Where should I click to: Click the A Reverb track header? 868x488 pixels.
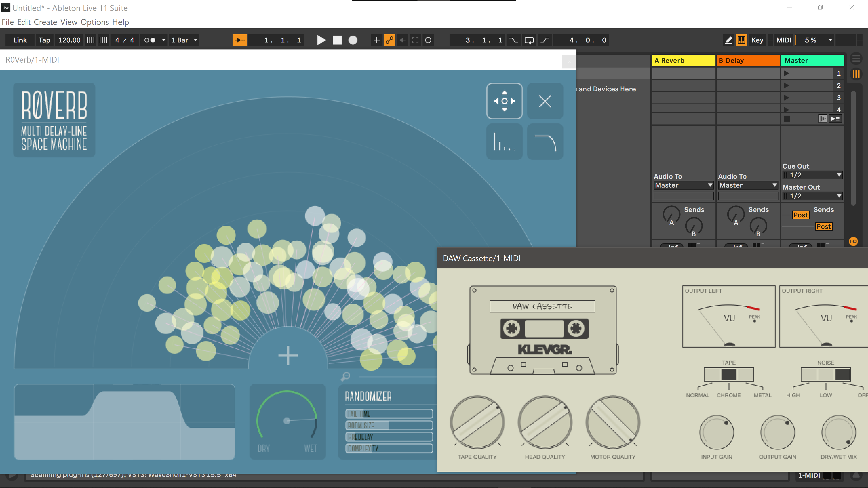click(x=684, y=61)
